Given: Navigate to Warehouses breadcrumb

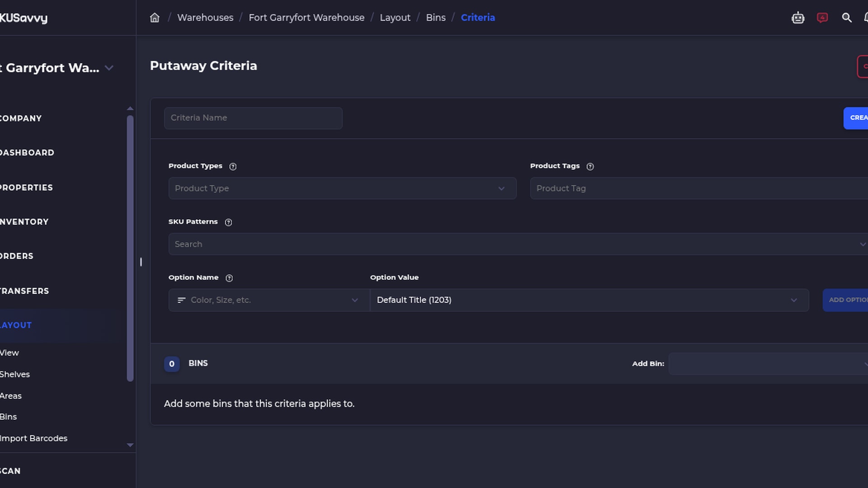Looking at the screenshot, I should (x=205, y=18).
